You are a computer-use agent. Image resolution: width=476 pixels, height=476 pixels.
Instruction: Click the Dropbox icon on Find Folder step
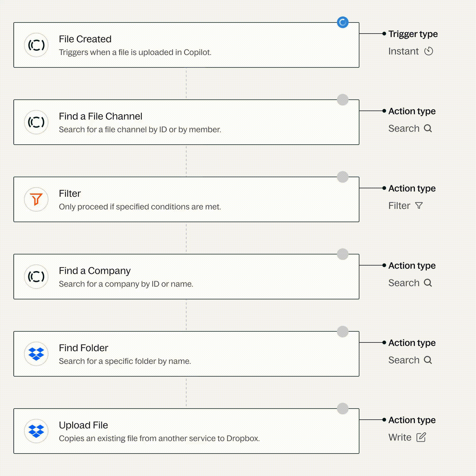click(x=36, y=354)
